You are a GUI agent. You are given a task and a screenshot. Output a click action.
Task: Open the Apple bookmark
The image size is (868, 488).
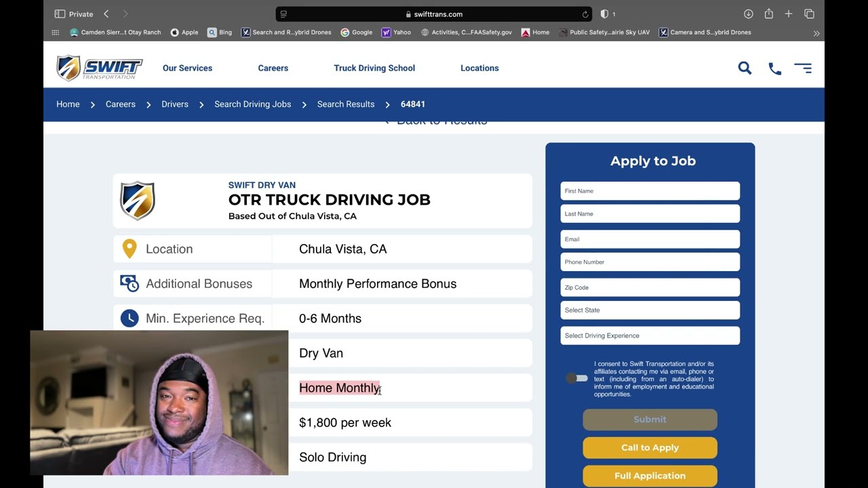[x=184, y=33]
